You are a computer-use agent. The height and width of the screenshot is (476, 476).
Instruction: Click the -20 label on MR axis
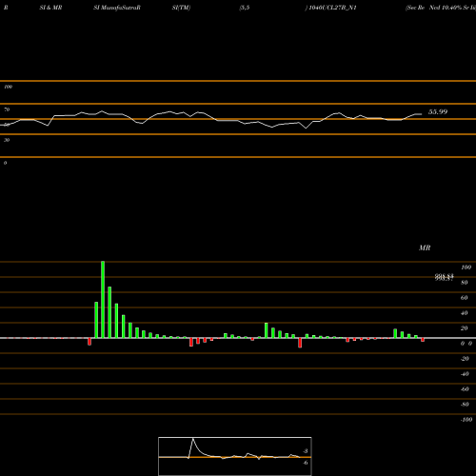tap(465, 359)
